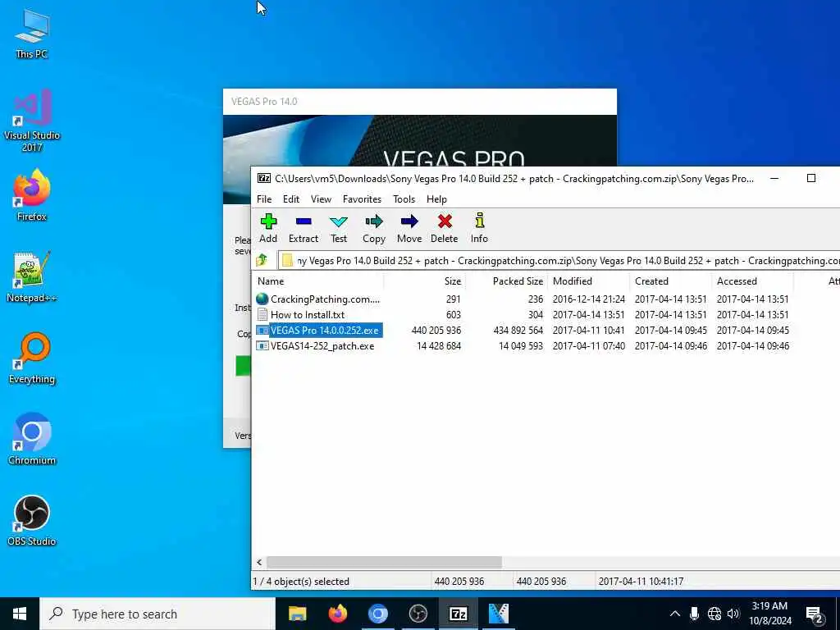Image resolution: width=840 pixels, height=630 pixels.
Task: Switch to 7-Zip taskbar button
Action: pos(458,614)
